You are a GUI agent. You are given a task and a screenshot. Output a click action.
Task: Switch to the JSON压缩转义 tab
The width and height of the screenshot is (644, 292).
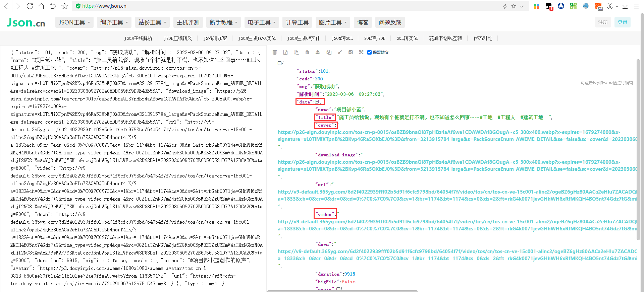(x=178, y=38)
